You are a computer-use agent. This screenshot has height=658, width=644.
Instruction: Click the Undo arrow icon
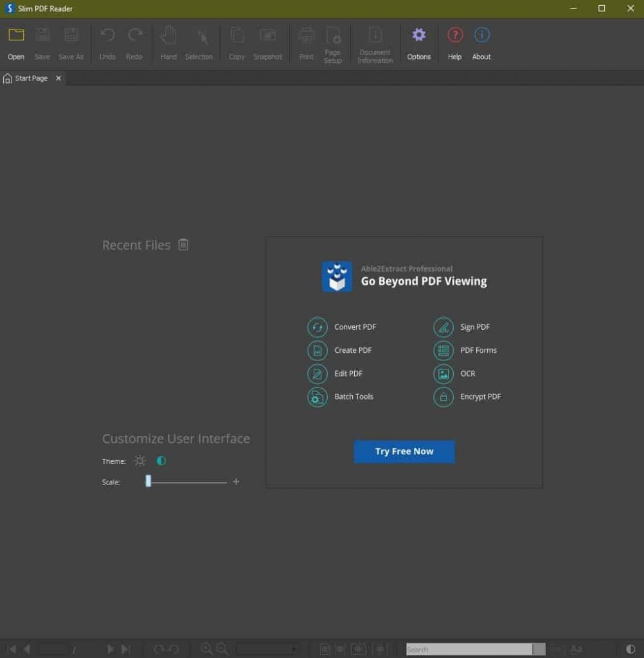107,35
